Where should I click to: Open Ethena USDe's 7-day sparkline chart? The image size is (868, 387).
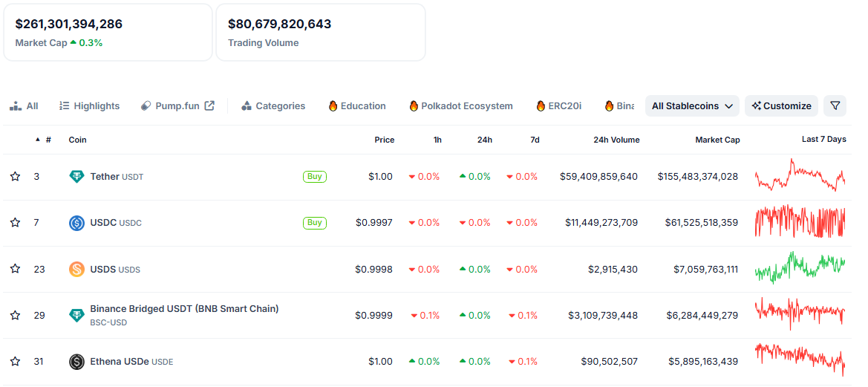(800, 360)
